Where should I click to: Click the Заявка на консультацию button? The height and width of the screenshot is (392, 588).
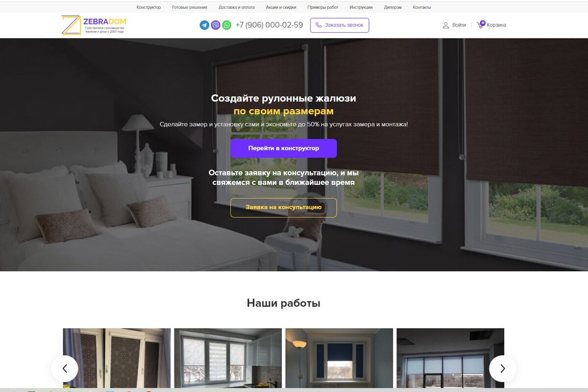284,208
